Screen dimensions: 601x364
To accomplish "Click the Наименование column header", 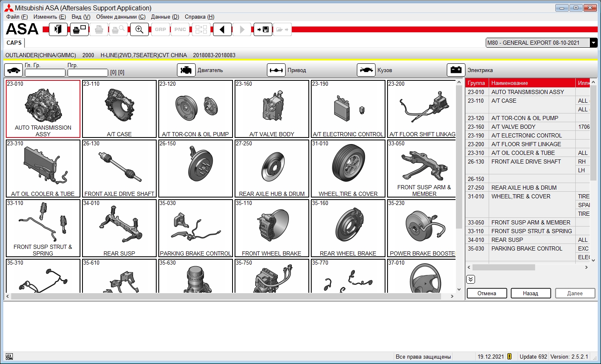I will coord(532,83).
